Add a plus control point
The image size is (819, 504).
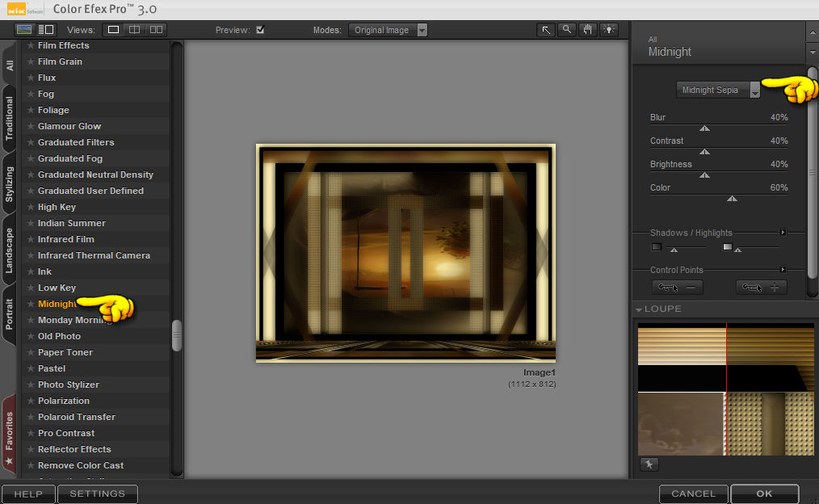pos(761,288)
